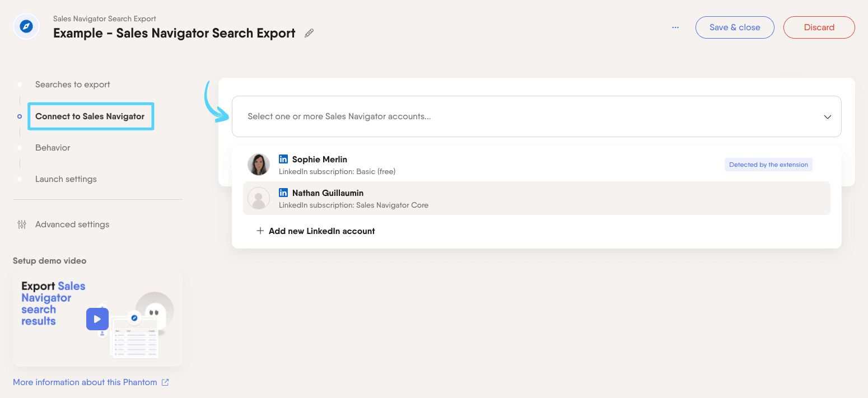Click the Advanced settings sliders icon

click(22, 224)
